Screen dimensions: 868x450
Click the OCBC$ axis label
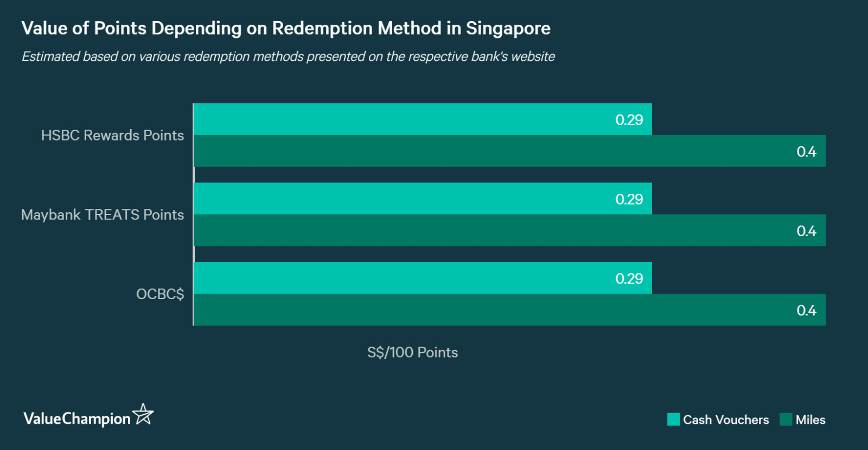tap(160, 294)
